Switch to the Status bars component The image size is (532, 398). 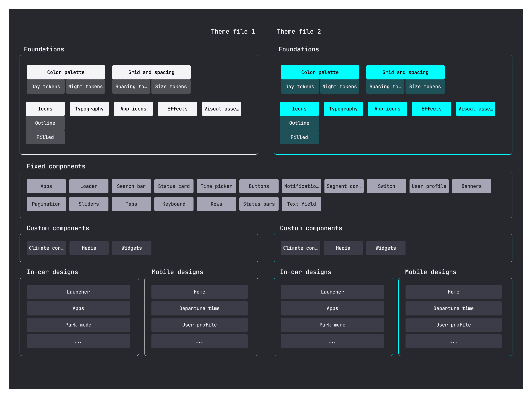259,204
